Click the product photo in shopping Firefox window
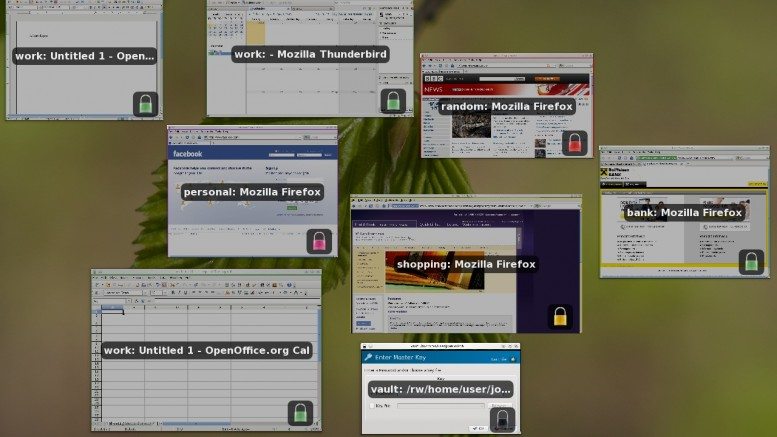This screenshot has height=437, width=777. coord(435,271)
